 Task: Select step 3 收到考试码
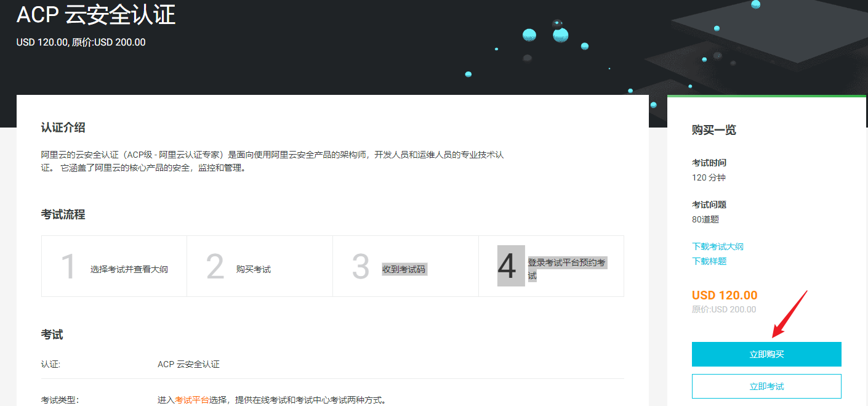[x=405, y=266]
